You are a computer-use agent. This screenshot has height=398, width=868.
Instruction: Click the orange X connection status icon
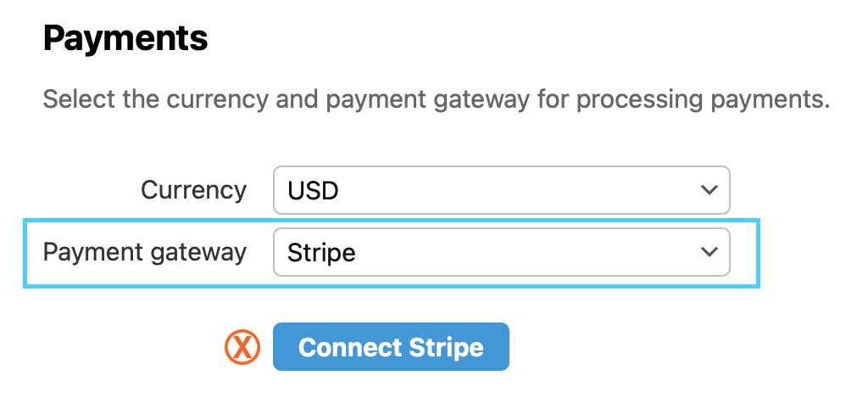242,347
